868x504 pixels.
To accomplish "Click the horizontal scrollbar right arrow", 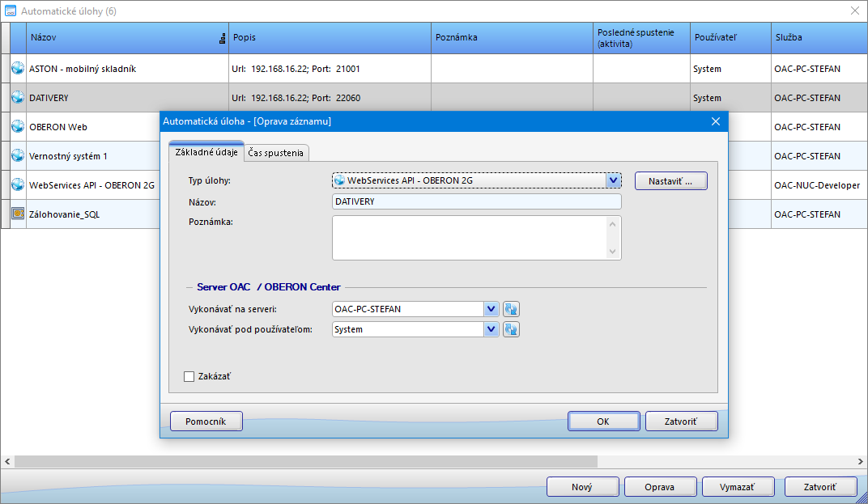I will [x=860, y=461].
